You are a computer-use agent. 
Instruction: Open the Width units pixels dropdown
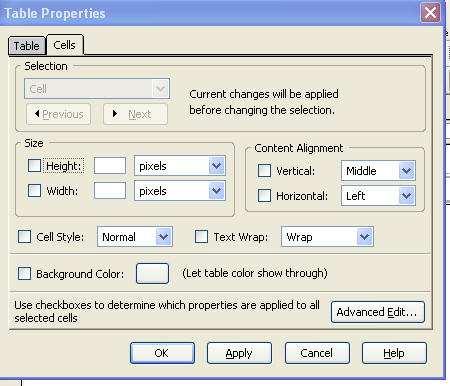click(x=180, y=191)
